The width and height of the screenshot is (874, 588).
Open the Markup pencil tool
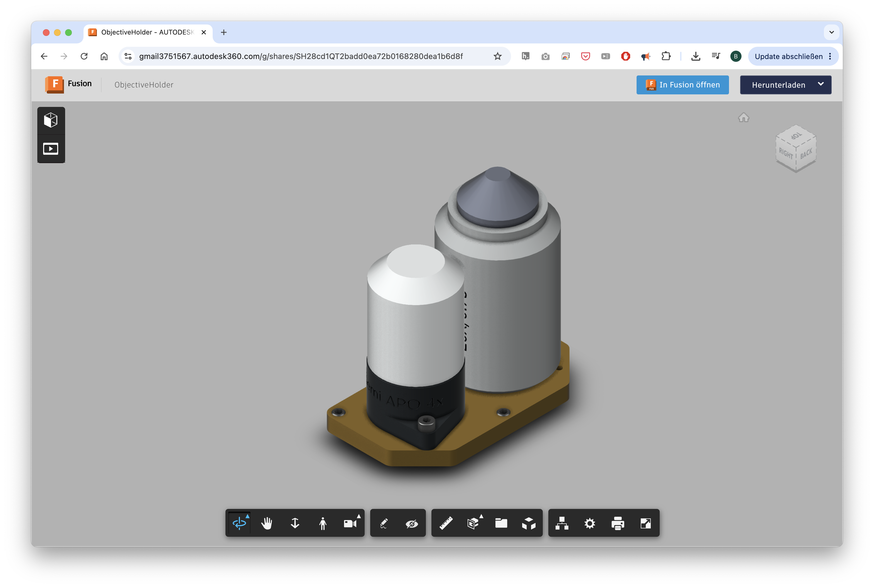[384, 523]
